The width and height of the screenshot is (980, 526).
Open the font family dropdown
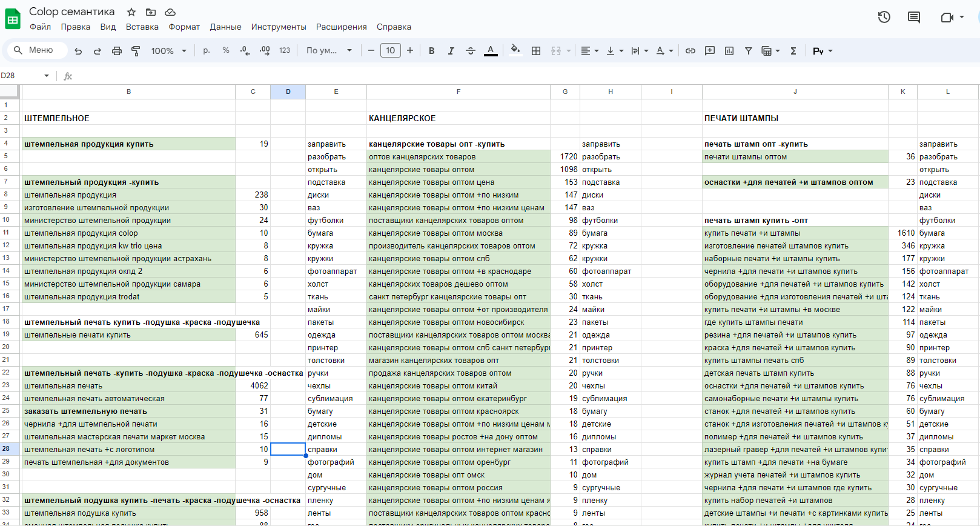click(329, 51)
